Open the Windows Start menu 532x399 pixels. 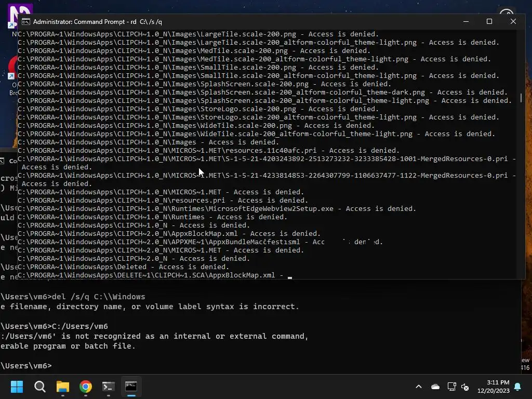point(17,387)
